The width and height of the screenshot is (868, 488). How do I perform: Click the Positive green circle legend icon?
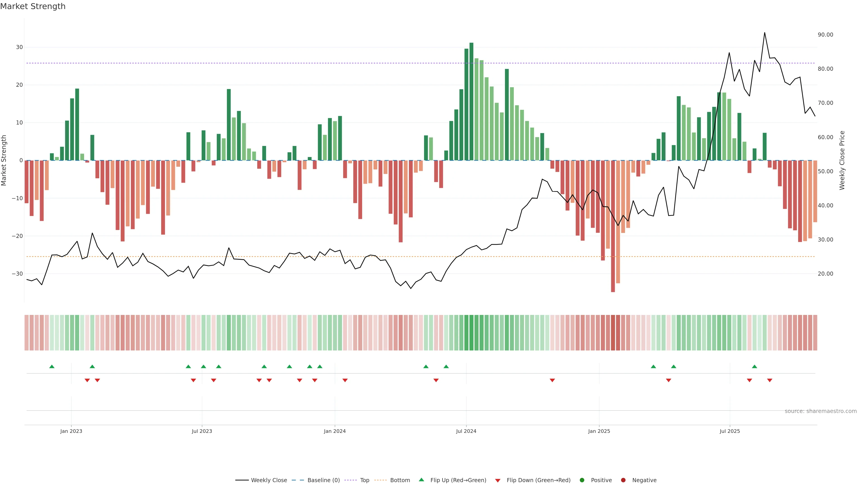tap(582, 480)
